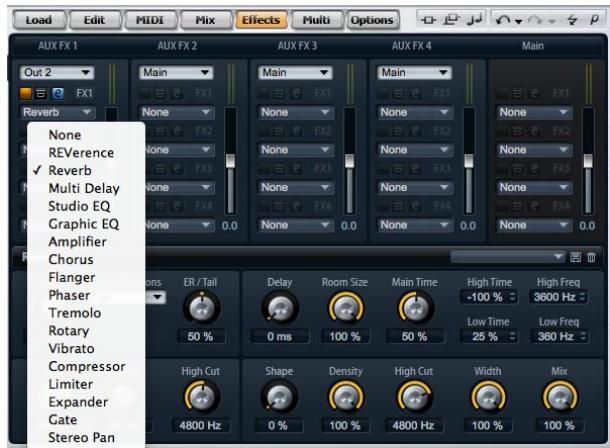Click the dimmed 'e' edit icon in AUX FX 2 FX1
Image resolution: width=610 pixels, height=448 pixels.
pos(177,93)
